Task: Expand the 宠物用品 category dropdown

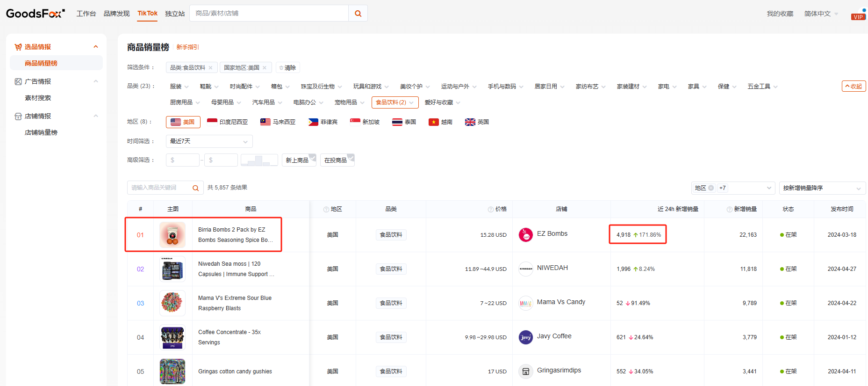Action: click(x=350, y=102)
